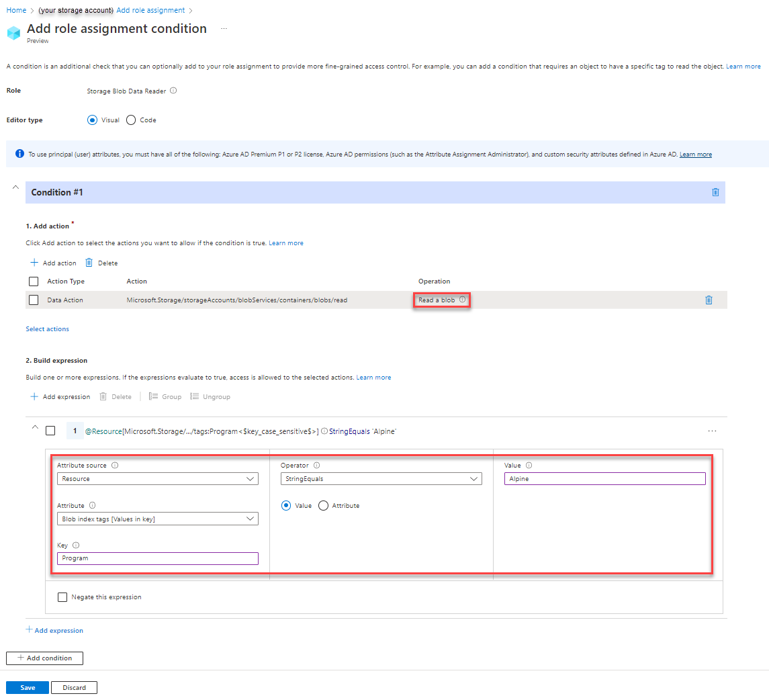
Task: Open Add role assignment breadcrumb link
Action: tap(150, 9)
